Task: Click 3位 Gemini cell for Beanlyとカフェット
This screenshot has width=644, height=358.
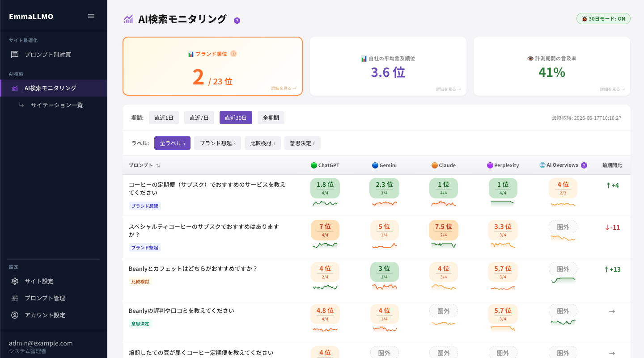Action: [x=384, y=272]
